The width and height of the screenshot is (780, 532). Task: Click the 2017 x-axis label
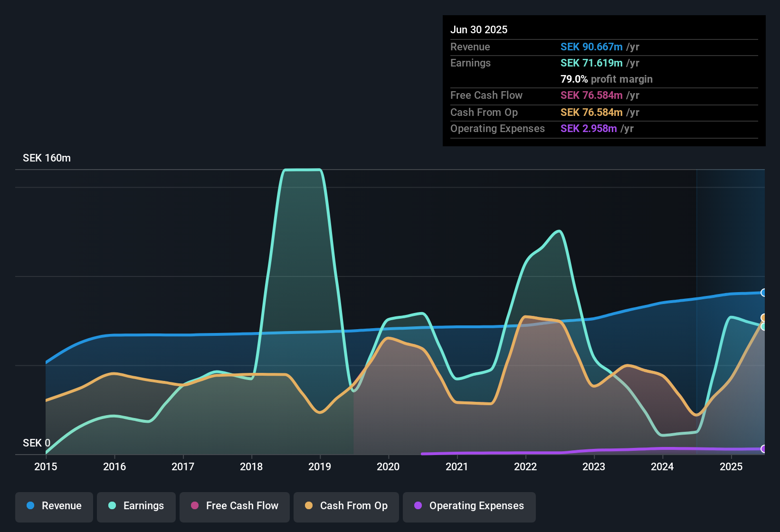click(x=183, y=467)
